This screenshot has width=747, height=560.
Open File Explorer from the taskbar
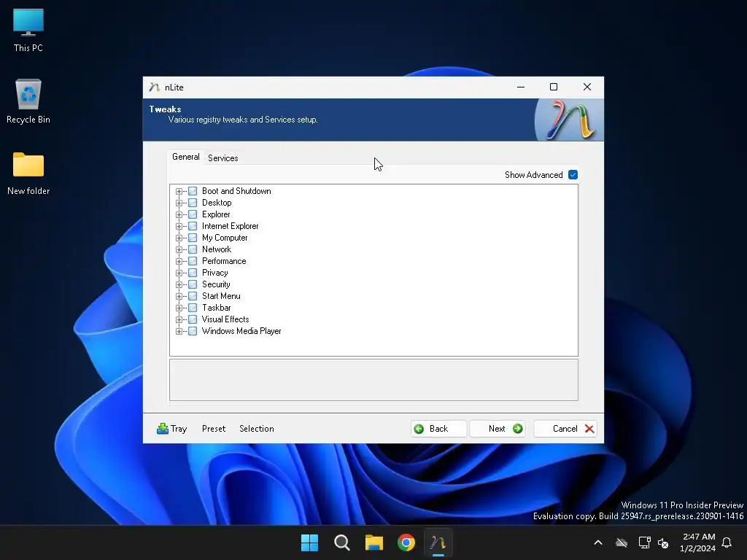click(x=374, y=542)
